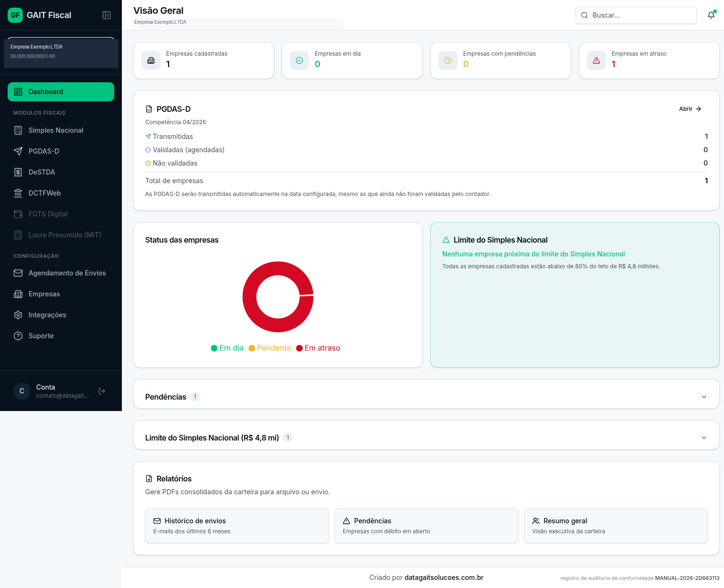Image resolution: width=724 pixels, height=588 pixels.
Task: Click 'Total de empresas' row
Action: (426, 181)
